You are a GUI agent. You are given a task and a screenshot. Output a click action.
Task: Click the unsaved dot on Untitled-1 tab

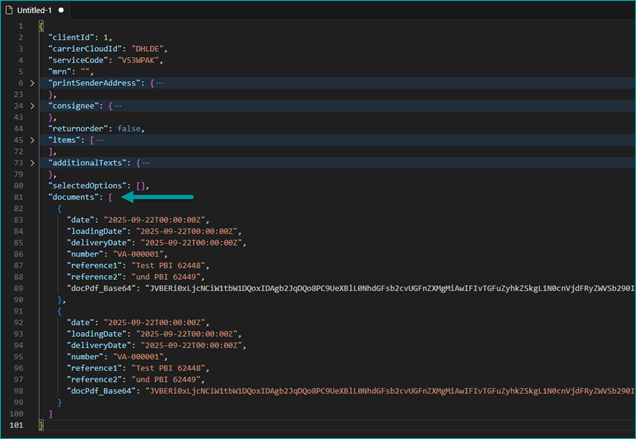pyautogui.click(x=61, y=10)
